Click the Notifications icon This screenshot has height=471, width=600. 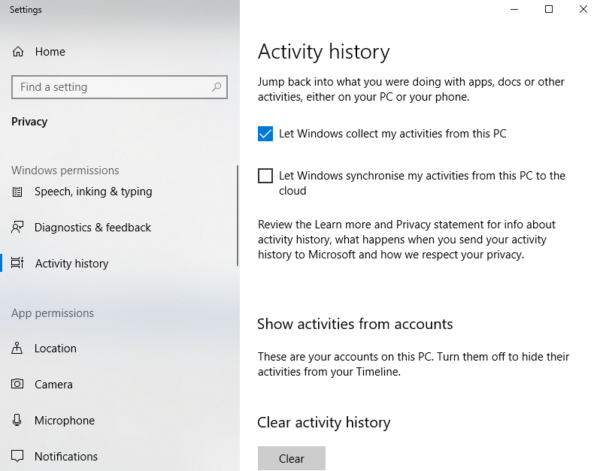point(17,456)
